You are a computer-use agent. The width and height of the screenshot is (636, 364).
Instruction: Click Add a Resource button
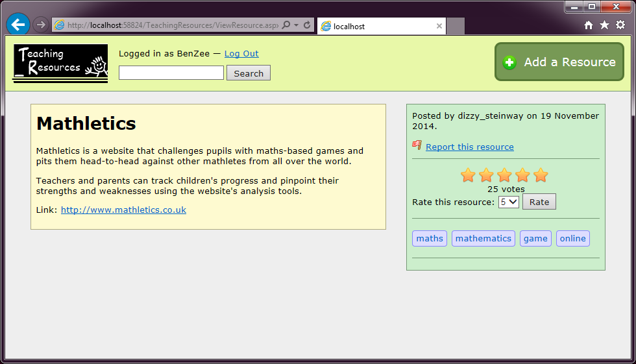click(x=559, y=62)
